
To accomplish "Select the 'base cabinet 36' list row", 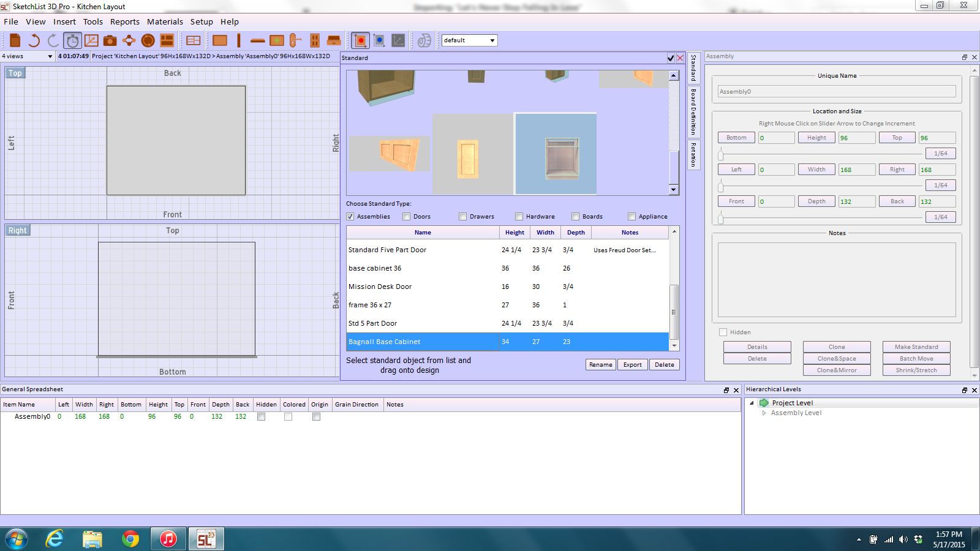I will tap(508, 268).
